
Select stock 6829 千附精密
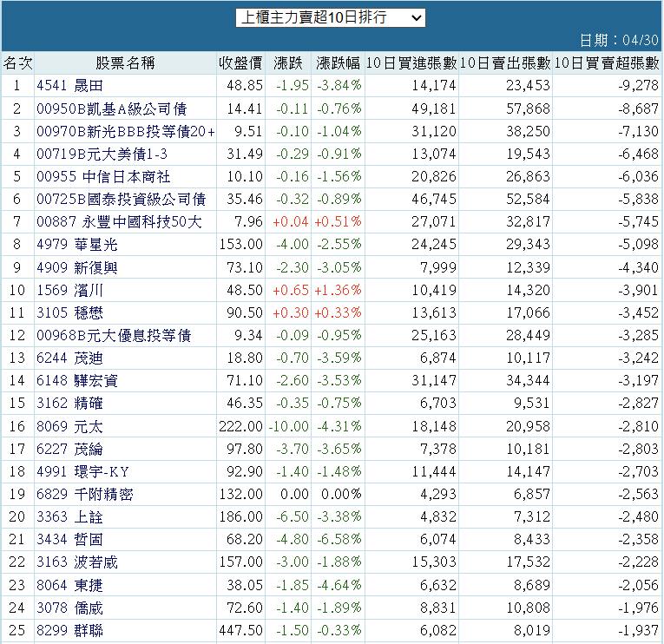(85, 494)
